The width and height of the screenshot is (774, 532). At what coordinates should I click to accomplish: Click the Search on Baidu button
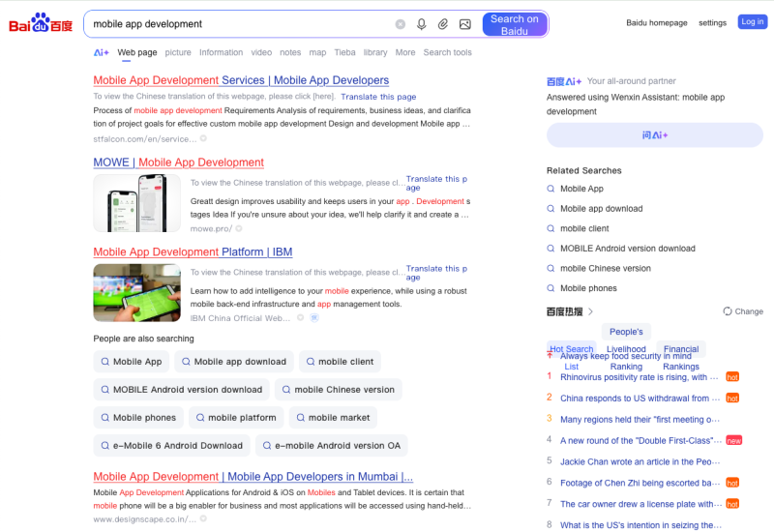[x=515, y=25]
